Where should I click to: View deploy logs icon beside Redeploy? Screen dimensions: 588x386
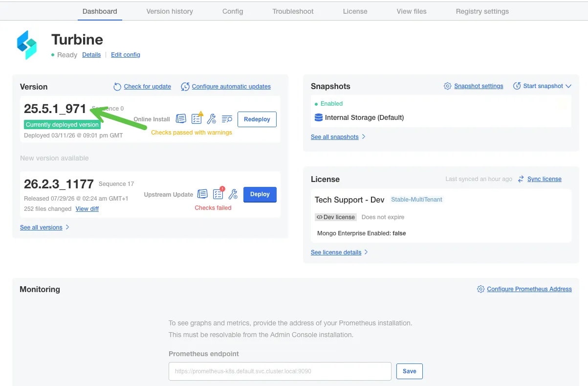pos(227,119)
